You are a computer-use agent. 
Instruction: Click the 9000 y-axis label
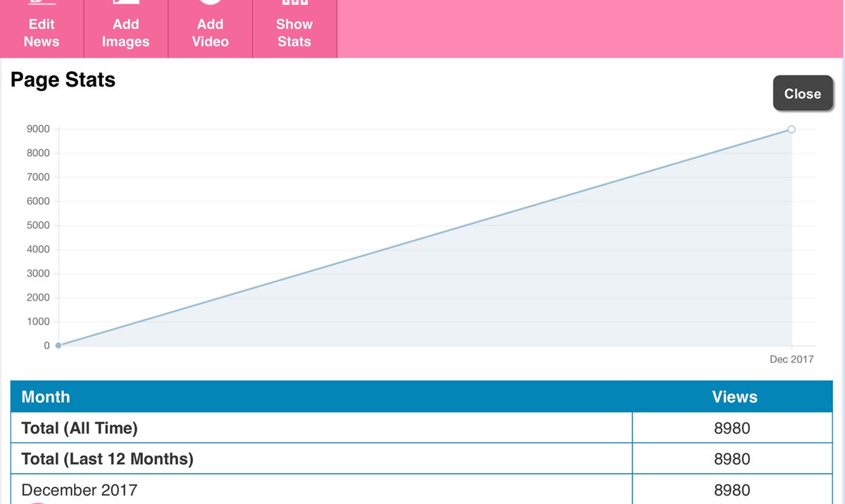[x=38, y=129]
